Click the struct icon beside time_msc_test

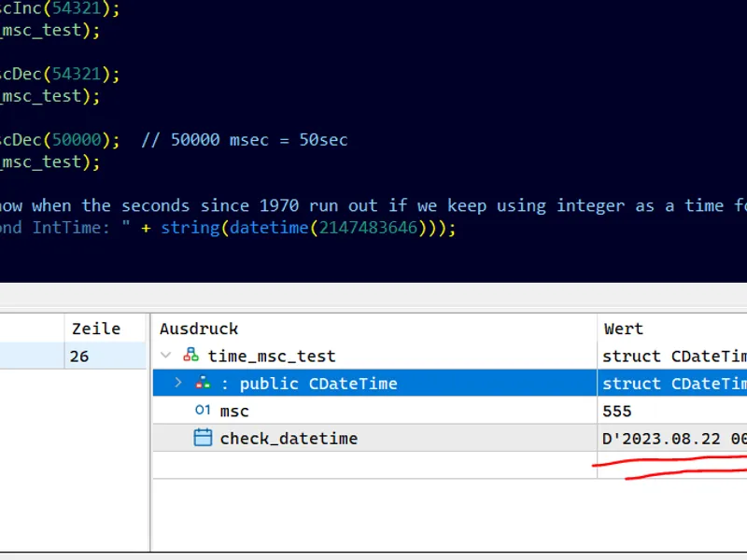191,355
